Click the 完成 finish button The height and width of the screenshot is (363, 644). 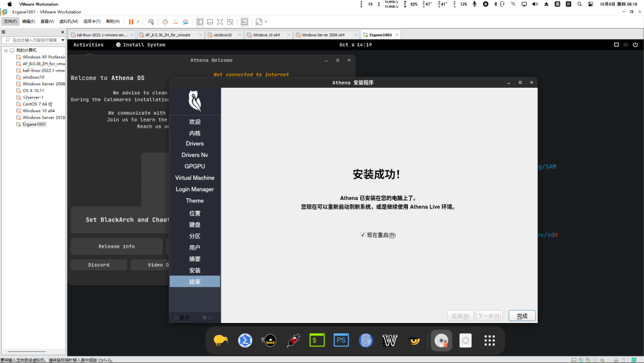522,316
